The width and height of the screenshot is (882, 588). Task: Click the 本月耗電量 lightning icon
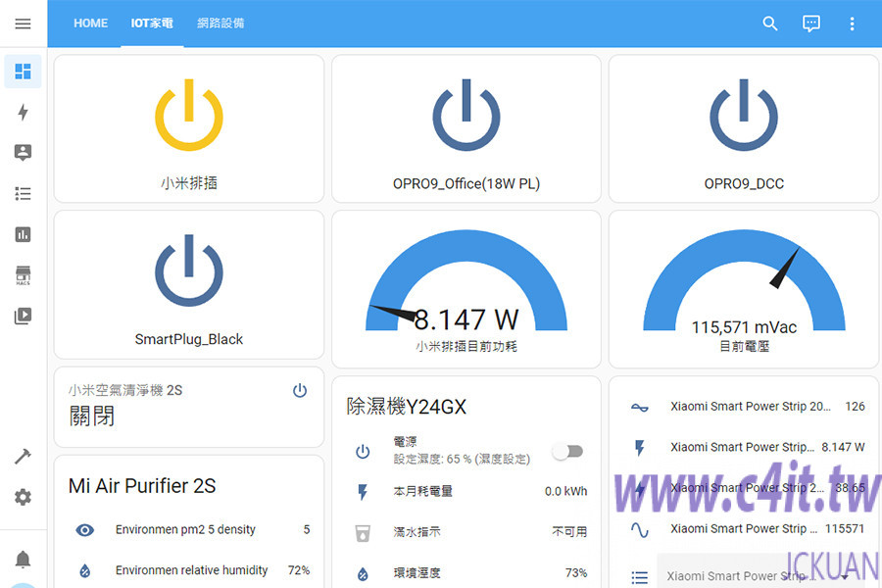tap(363, 492)
